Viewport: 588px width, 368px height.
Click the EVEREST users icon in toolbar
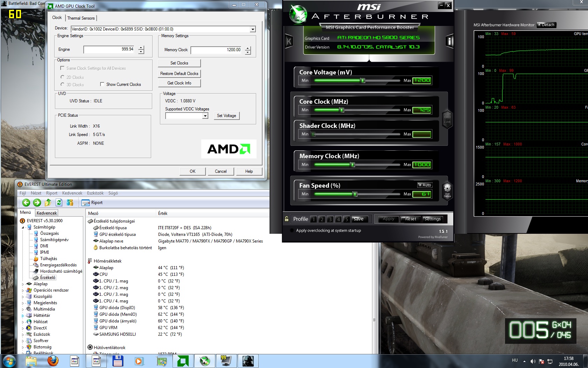[70, 203]
